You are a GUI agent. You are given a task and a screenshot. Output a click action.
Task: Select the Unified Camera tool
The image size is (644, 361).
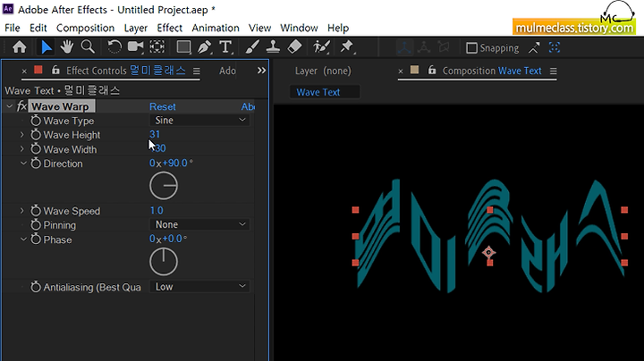[135, 47]
